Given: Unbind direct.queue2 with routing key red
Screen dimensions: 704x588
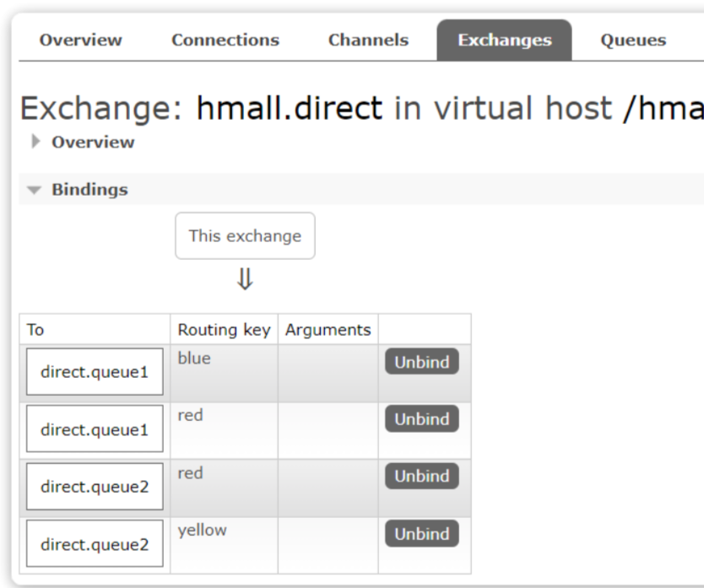Looking at the screenshot, I should coord(422,477).
